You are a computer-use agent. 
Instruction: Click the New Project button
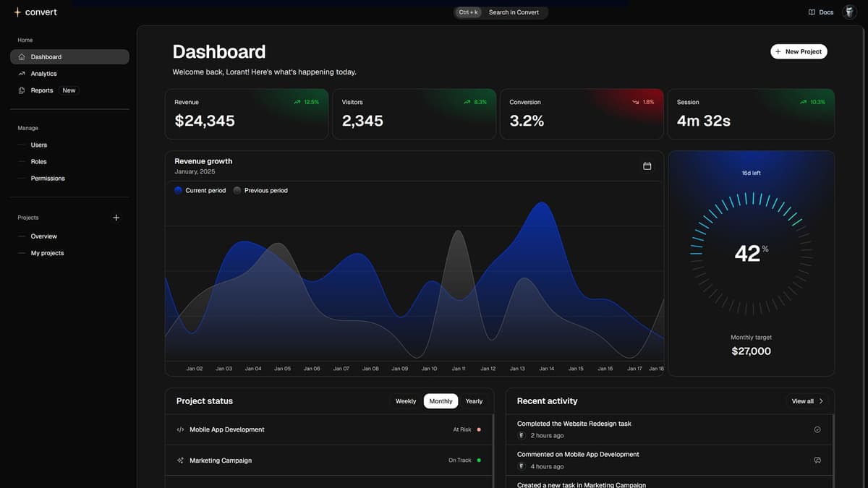tap(799, 51)
